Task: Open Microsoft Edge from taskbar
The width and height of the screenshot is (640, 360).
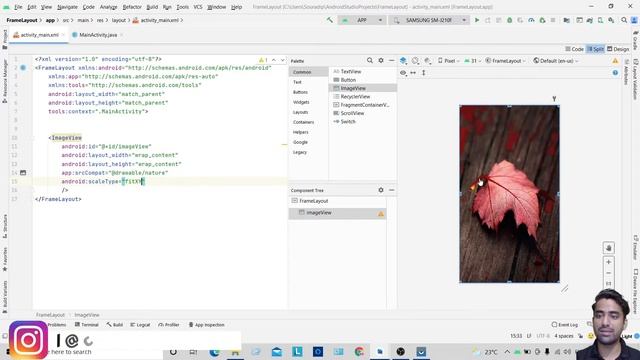Action: click(214, 351)
